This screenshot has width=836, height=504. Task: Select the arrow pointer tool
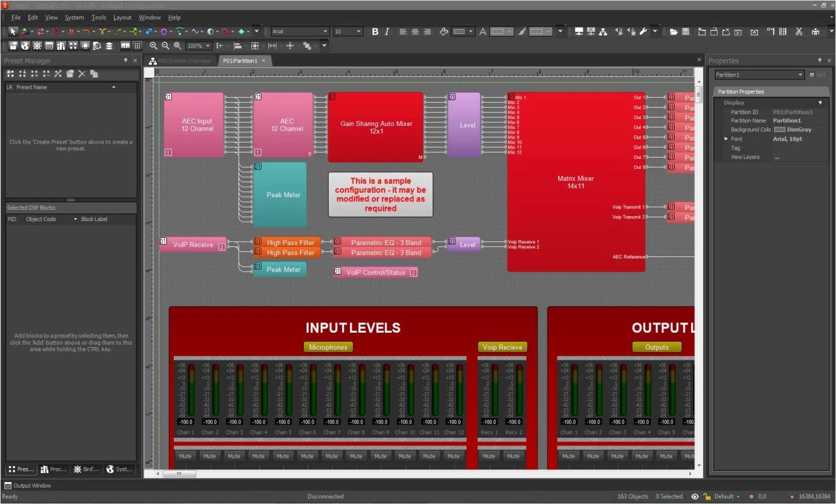(13, 31)
